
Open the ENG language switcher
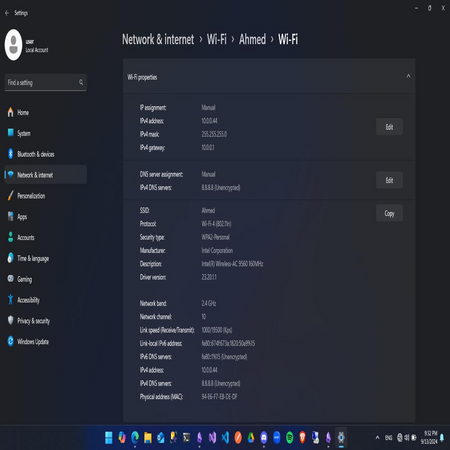389,438
